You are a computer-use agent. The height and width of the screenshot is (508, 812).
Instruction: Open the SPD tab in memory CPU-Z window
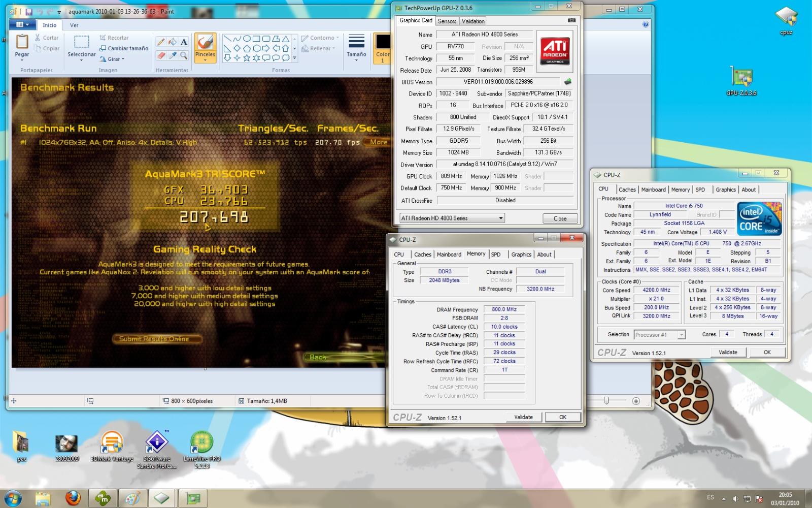496,255
